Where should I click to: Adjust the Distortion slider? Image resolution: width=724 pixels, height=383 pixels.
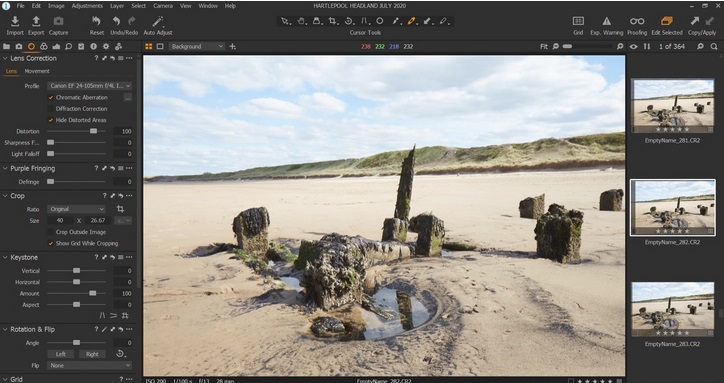76,131
